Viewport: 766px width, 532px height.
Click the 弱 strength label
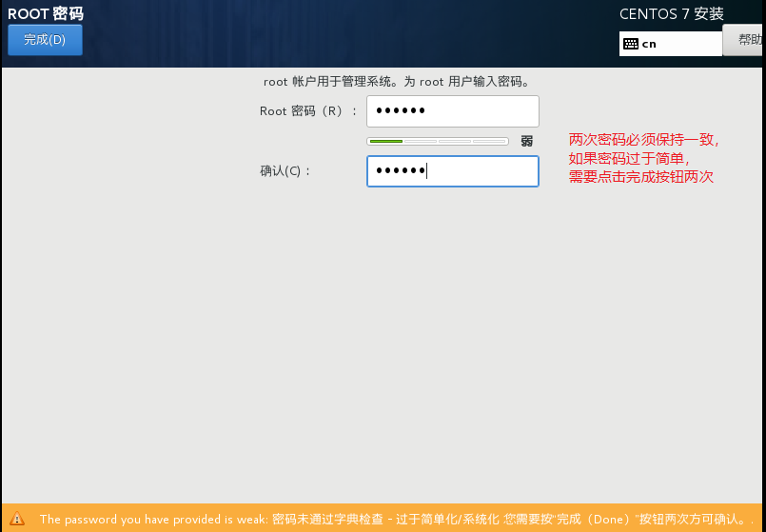pyautogui.click(x=526, y=142)
